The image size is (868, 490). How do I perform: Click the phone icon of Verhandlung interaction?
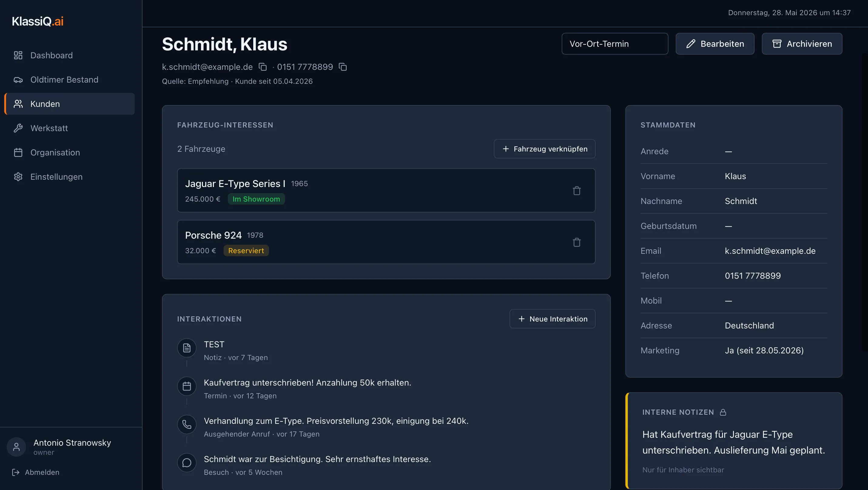point(187,424)
